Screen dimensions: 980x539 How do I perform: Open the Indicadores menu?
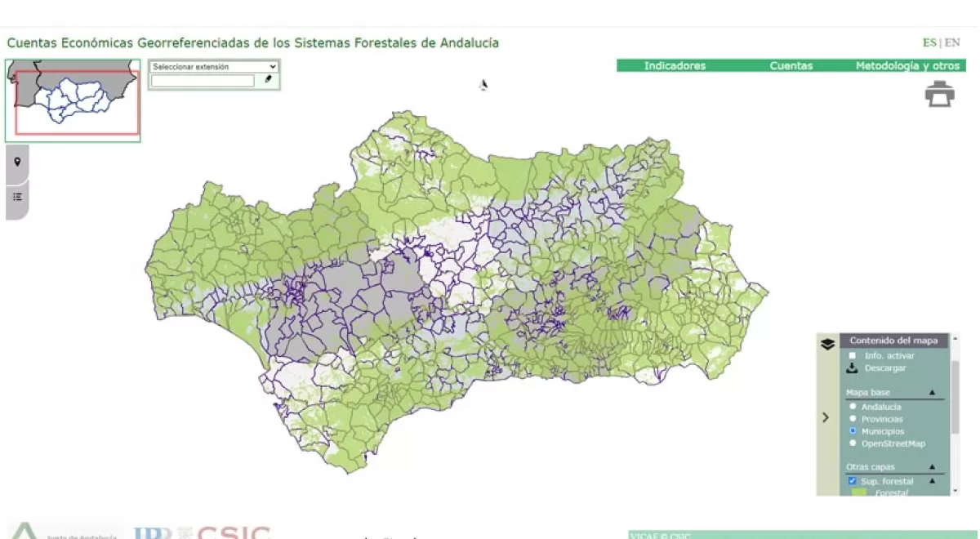point(675,66)
